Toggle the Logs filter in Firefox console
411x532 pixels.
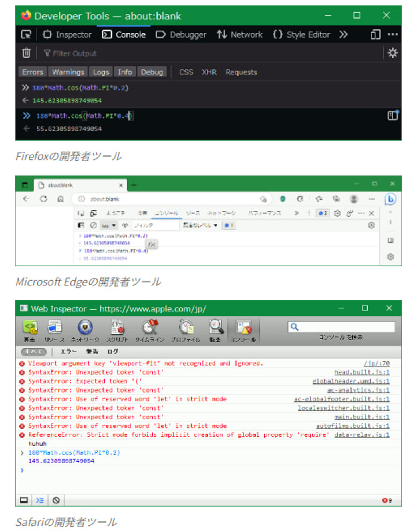coord(101,72)
